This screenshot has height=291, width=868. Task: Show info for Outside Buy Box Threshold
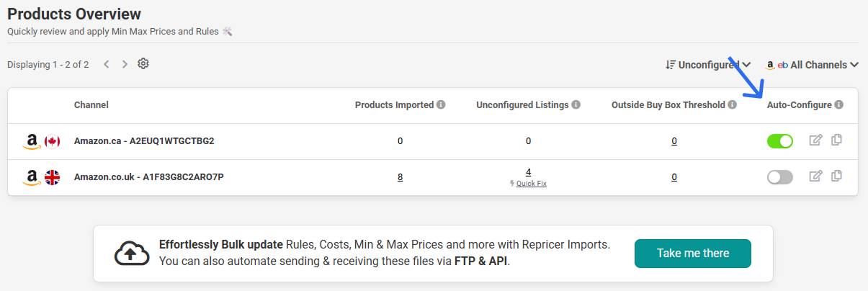click(x=733, y=104)
